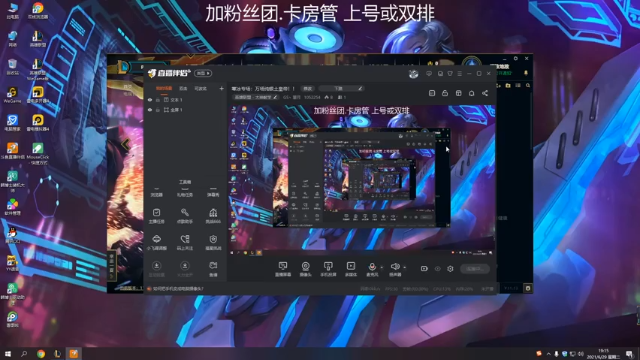Open the bell icon above the preview
Screen dimensions: 640x360
[x=471, y=93]
